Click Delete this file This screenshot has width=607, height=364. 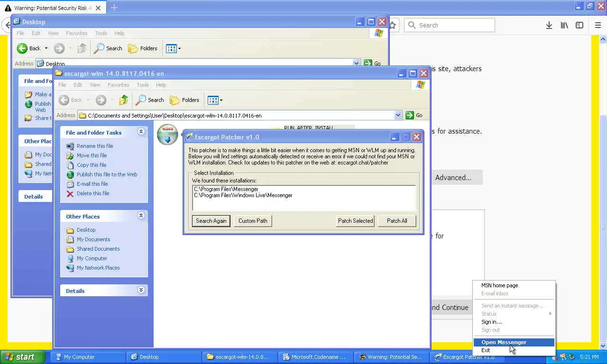(93, 193)
